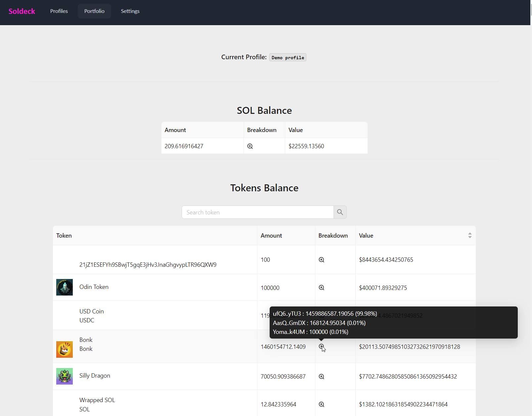The image size is (532, 416).
Task: Open the SOL balance breakdown magnifier
Action: coord(250,146)
